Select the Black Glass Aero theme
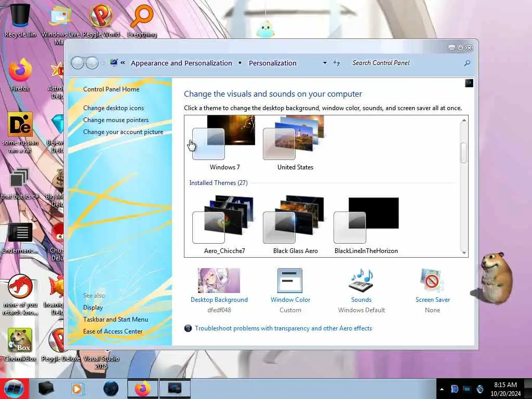The width and height of the screenshot is (532, 399). tap(295, 224)
